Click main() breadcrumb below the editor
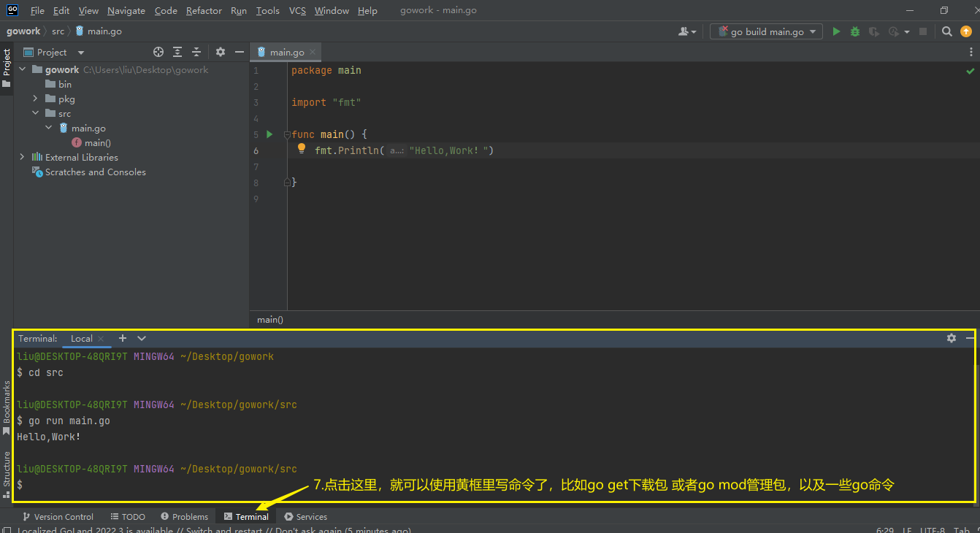The height and width of the screenshot is (533, 980). (270, 319)
